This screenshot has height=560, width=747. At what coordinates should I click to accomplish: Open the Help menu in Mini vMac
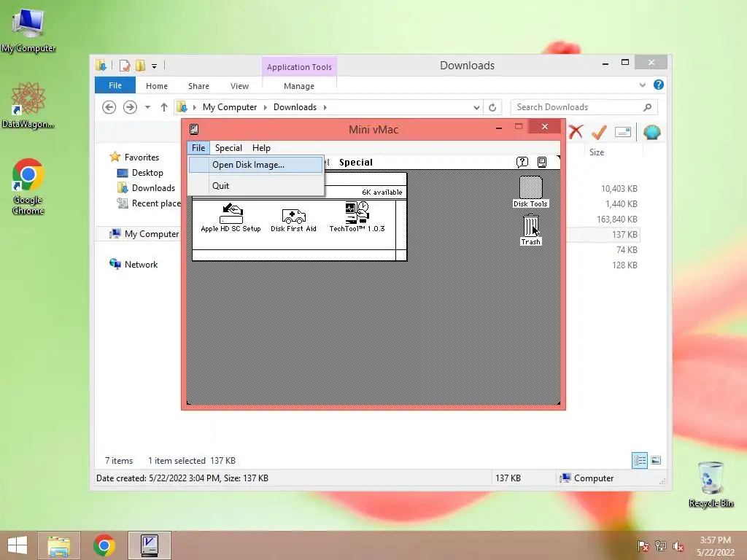[x=261, y=148]
